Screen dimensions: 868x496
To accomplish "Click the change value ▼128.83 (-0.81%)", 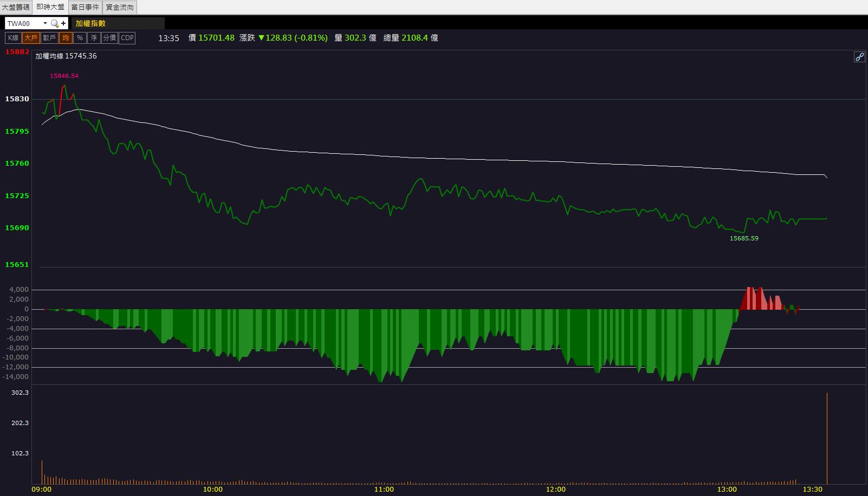I will [293, 38].
